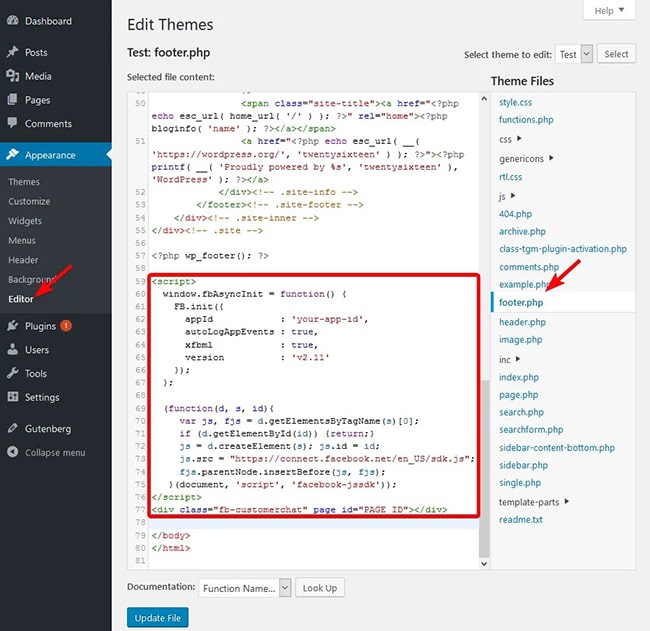Click the Plugins update count badge
The height and width of the screenshot is (631, 650).
coord(66,326)
